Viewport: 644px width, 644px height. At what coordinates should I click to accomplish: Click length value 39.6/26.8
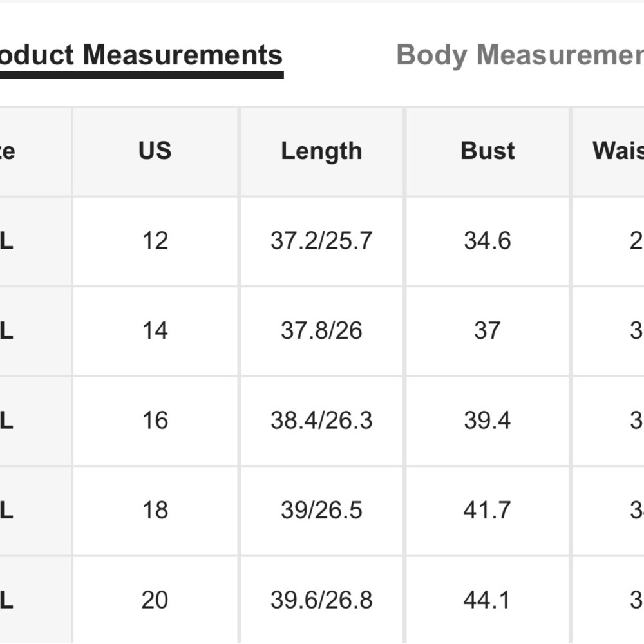click(x=321, y=600)
